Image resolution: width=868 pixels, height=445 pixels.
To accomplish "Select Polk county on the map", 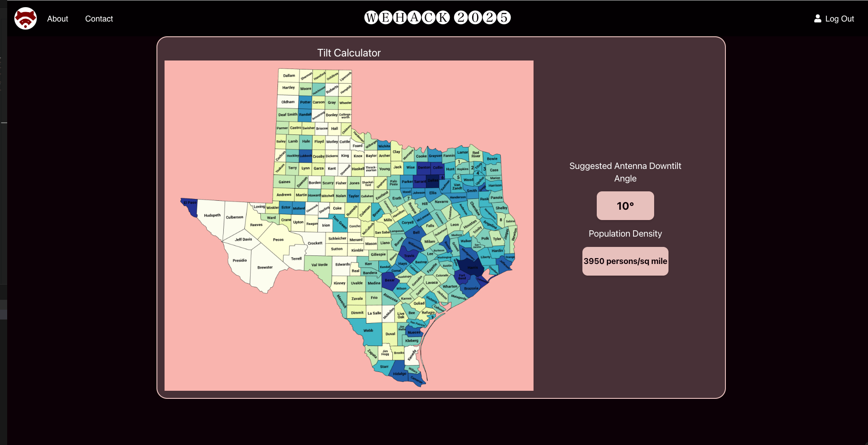I will pyautogui.click(x=485, y=238).
